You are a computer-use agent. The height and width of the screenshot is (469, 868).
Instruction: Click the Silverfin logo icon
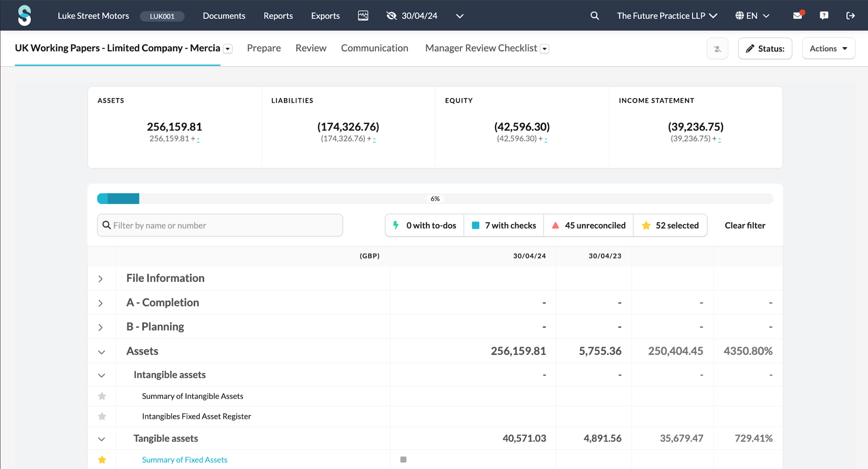pyautogui.click(x=24, y=15)
